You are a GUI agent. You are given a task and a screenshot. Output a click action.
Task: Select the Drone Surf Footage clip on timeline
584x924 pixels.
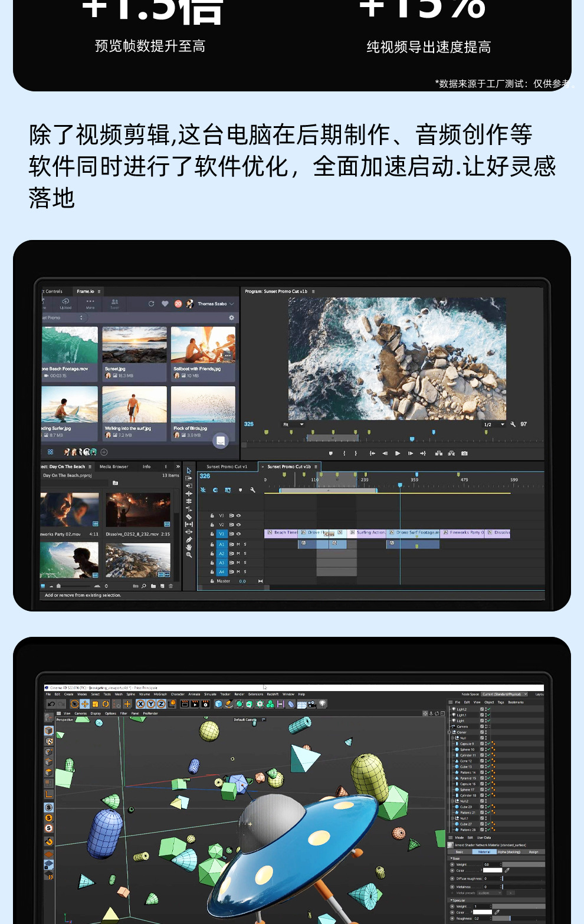pyautogui.click(x=414, y=532)
